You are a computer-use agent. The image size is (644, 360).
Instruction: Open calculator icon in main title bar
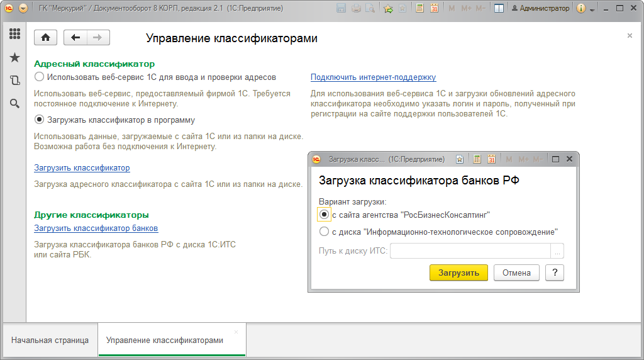[x=419, y=8]
